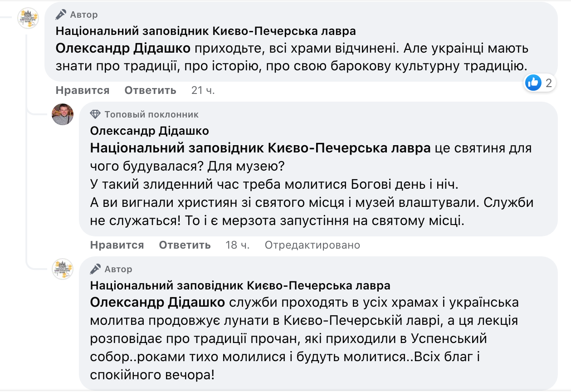Open the bottom Лавра page avatar
Image resolution: width=571 pixels, height=392 pixels.
[x=63, y=269]
